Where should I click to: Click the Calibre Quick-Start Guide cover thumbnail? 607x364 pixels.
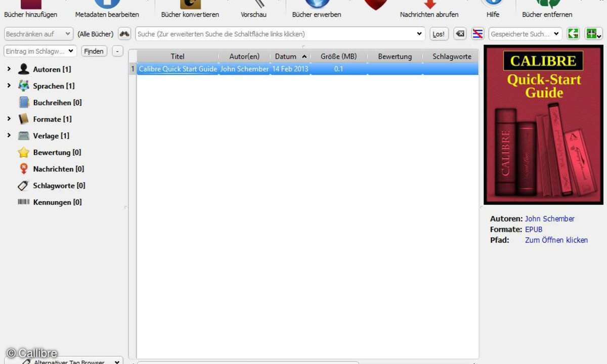pos(543,125)
